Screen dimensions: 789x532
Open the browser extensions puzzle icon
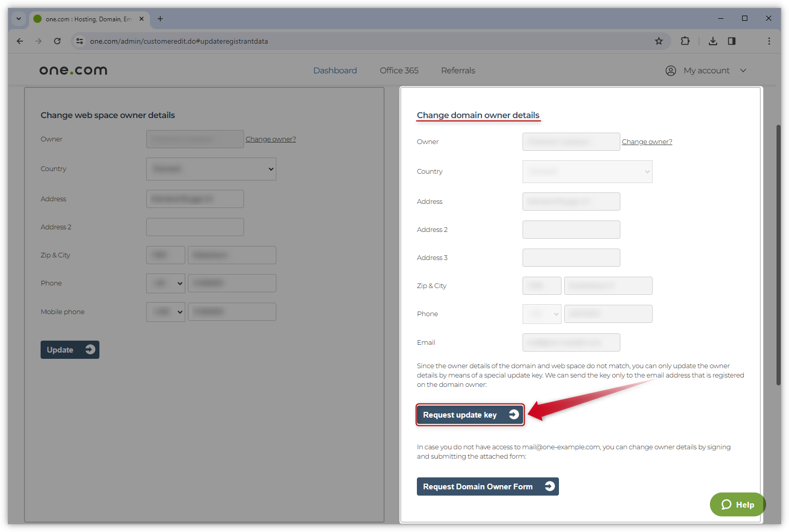(685, 41)
